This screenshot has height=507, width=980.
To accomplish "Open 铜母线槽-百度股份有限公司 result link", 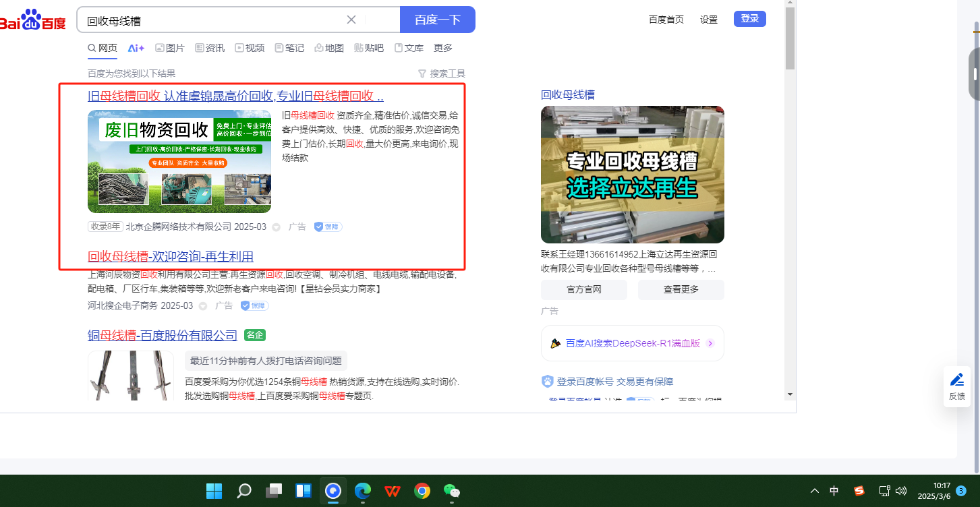I will [163, 335].
